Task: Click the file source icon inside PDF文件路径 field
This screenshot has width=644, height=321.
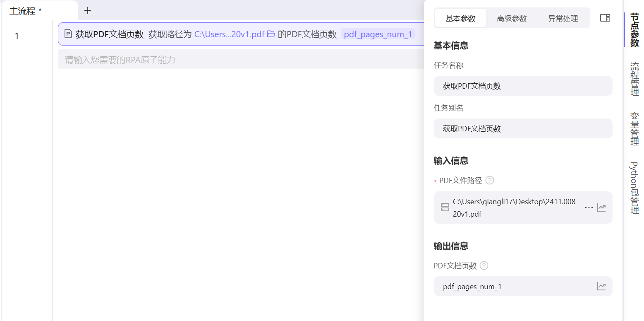Action: pos(445,207)
